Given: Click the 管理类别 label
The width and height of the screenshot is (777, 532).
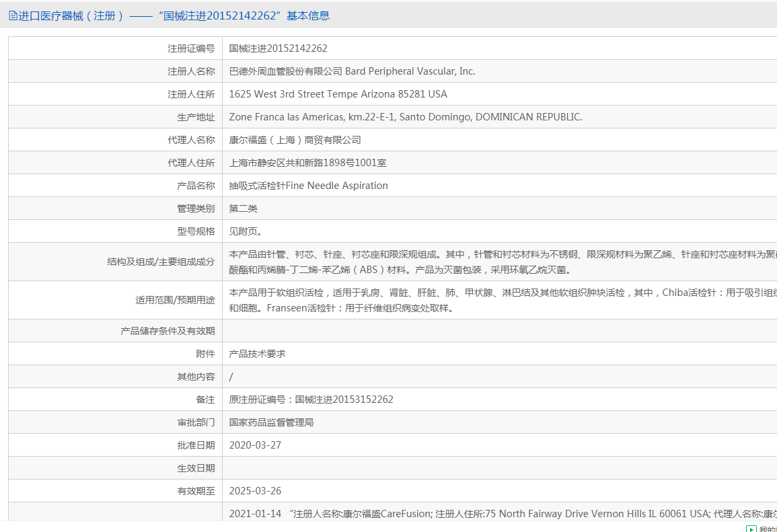Looking at the screenshot, I should [196, 208].
